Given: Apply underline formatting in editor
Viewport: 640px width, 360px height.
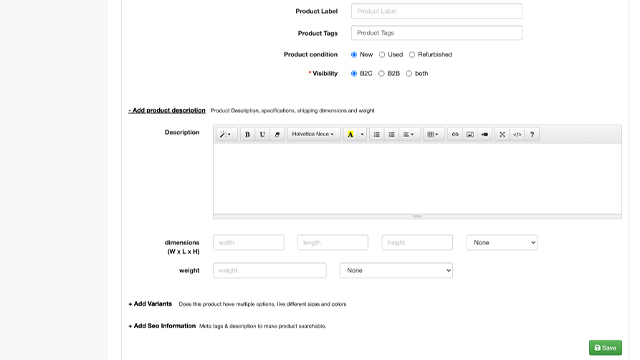Looking at the screenshot, I should 262,134.
